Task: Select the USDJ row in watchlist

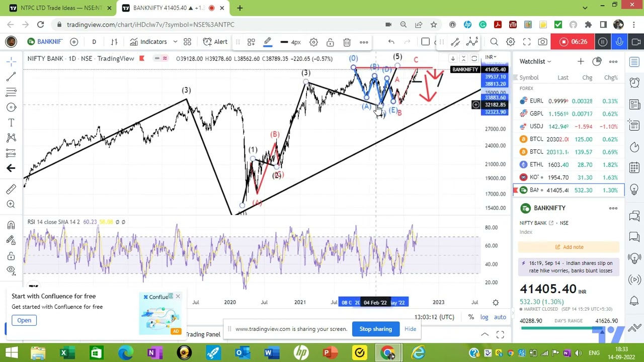Action: 569,126
